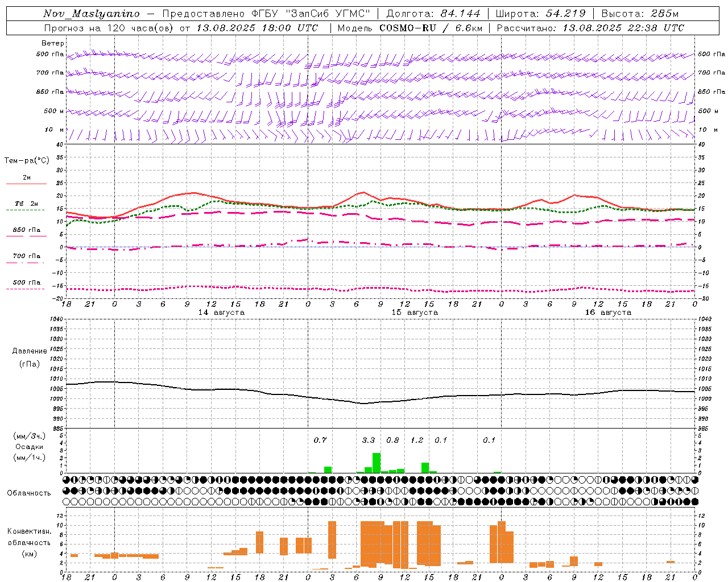
Task: Click the station title Nov_Maslyanino
Action: 92,14
